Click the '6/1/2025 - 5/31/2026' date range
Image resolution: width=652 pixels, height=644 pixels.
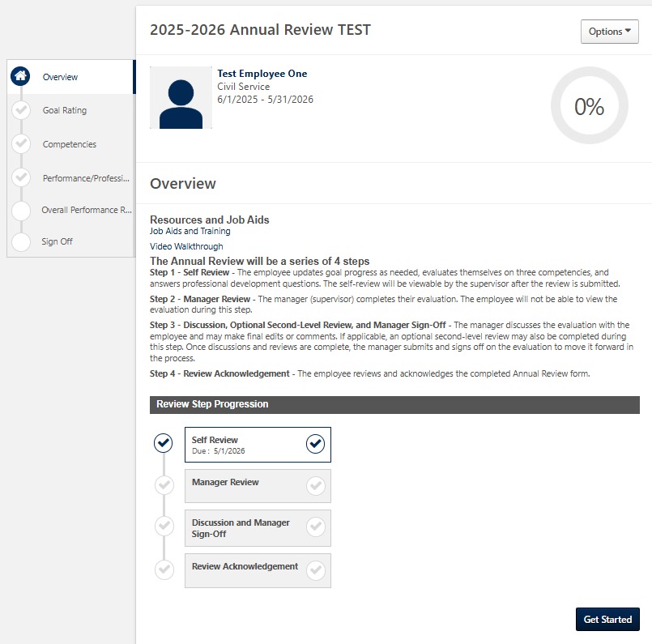tap(266, 100)
